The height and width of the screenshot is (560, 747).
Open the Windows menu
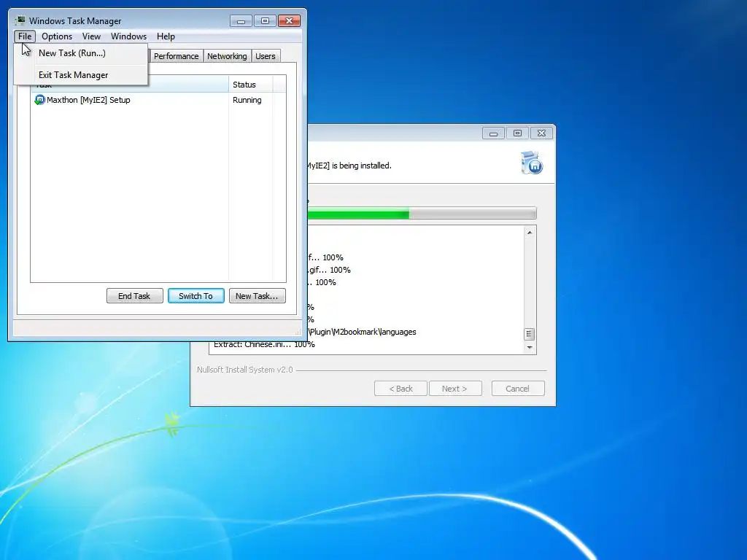(x=128, y=36)
